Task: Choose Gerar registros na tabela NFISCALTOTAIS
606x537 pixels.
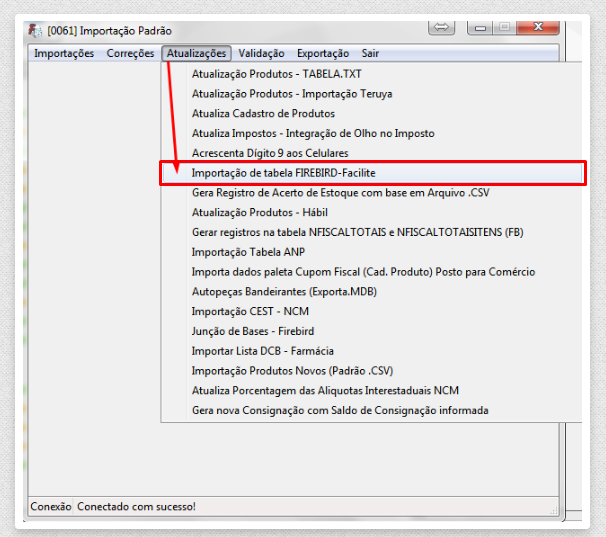Action: (x=371, y=232)
